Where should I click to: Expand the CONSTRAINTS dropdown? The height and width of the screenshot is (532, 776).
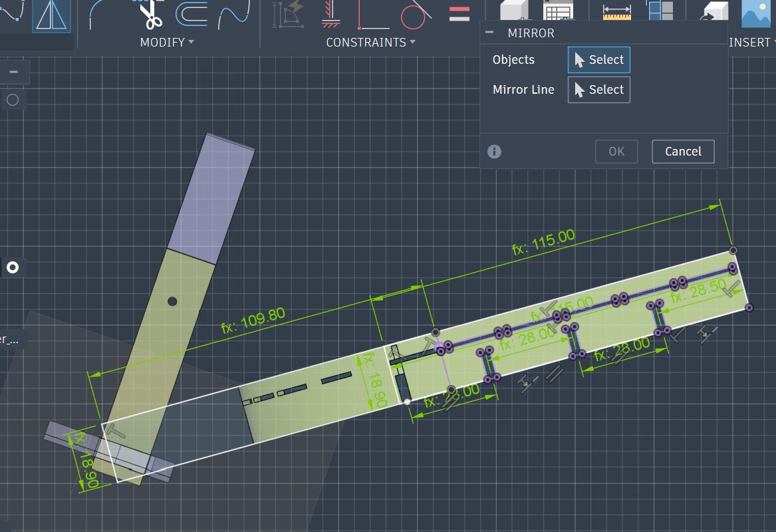coord(370,43)
